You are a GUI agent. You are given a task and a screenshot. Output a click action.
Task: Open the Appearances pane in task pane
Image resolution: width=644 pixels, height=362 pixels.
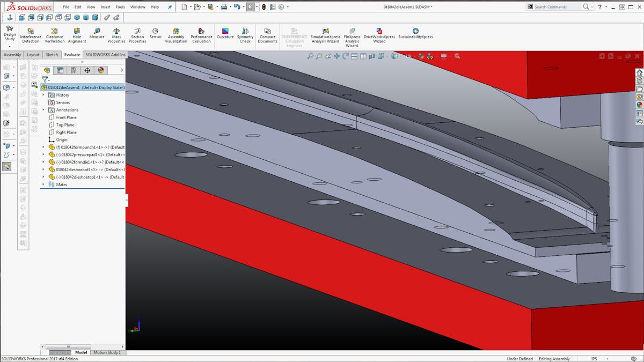click(x=639, y=105)
